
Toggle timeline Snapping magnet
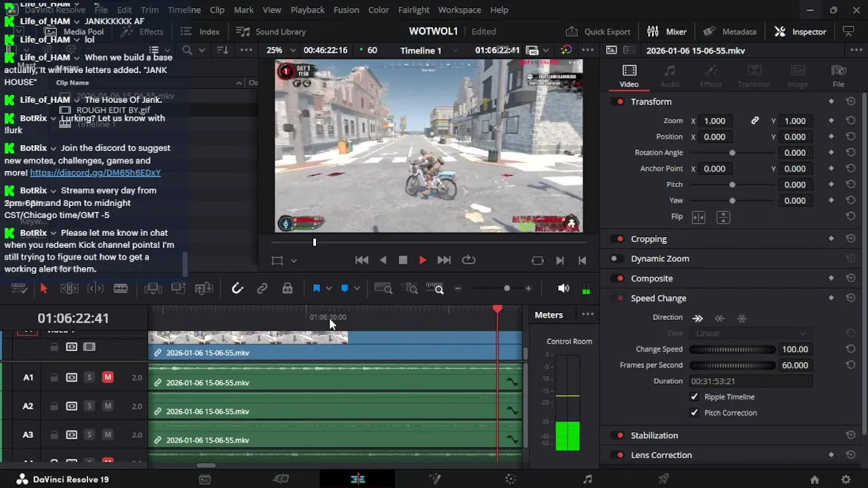pyautogui.click(x=237, y=289)
